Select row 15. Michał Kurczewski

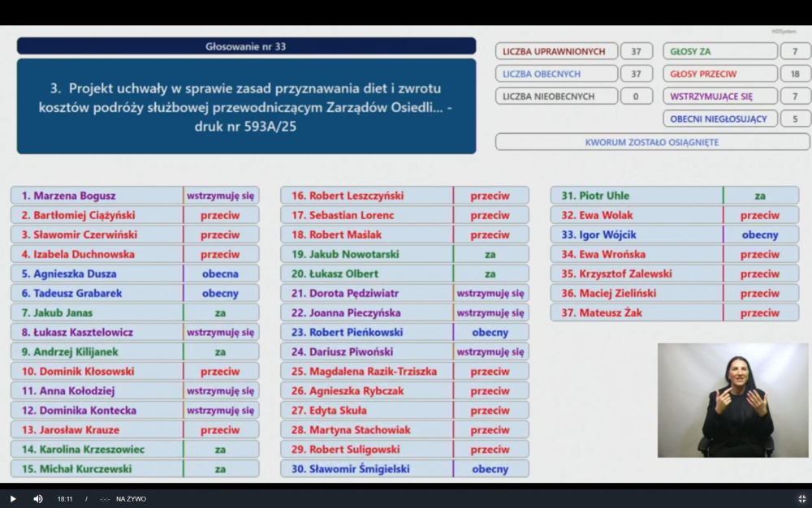click(135, 469)
